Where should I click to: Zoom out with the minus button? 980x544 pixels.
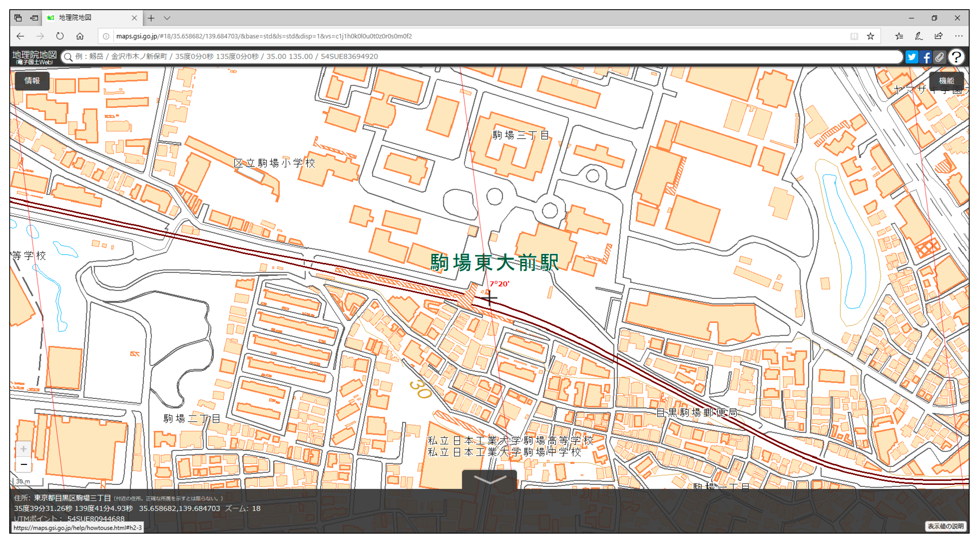coord(24,464)
